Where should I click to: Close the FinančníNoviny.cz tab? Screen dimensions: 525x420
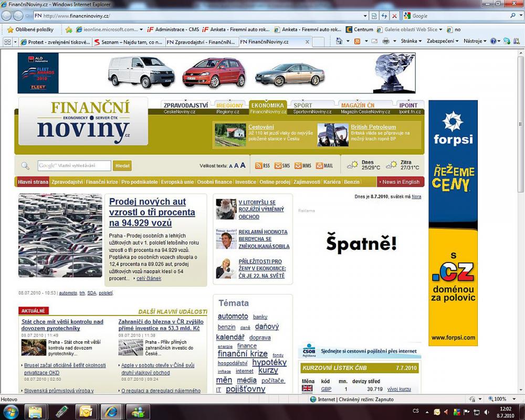coord(307,42)
